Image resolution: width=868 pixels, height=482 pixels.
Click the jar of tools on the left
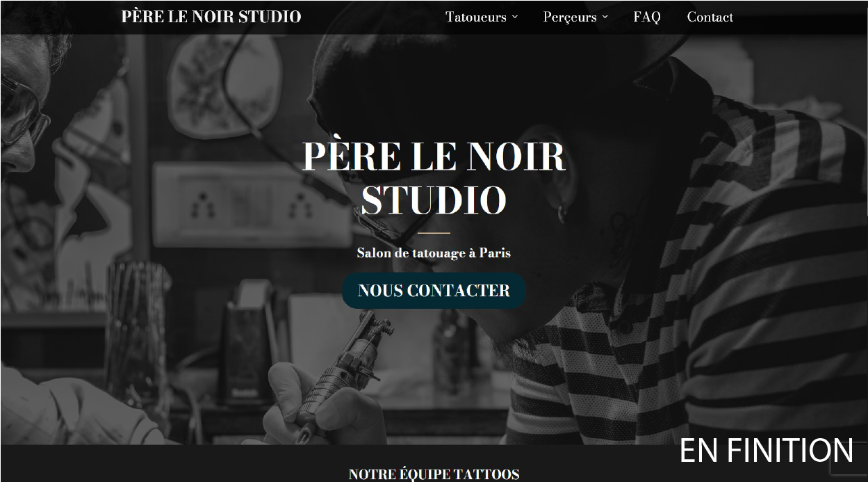coord(137,323)
